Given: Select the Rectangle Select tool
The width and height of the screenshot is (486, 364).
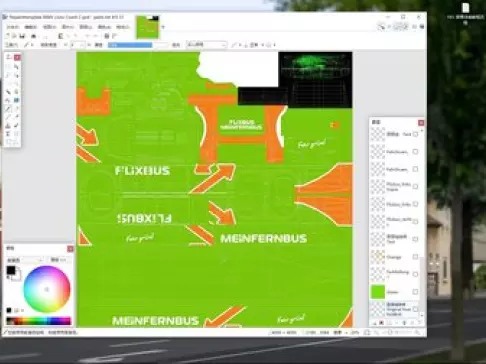Looking at the screenshot, I should click(8, 67).
